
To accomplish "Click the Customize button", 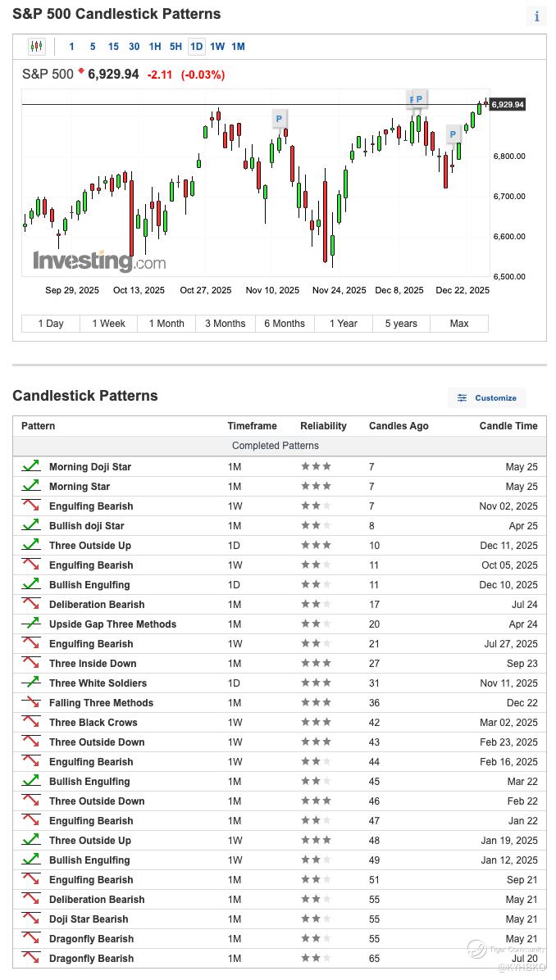I will [x=486, y=398].
